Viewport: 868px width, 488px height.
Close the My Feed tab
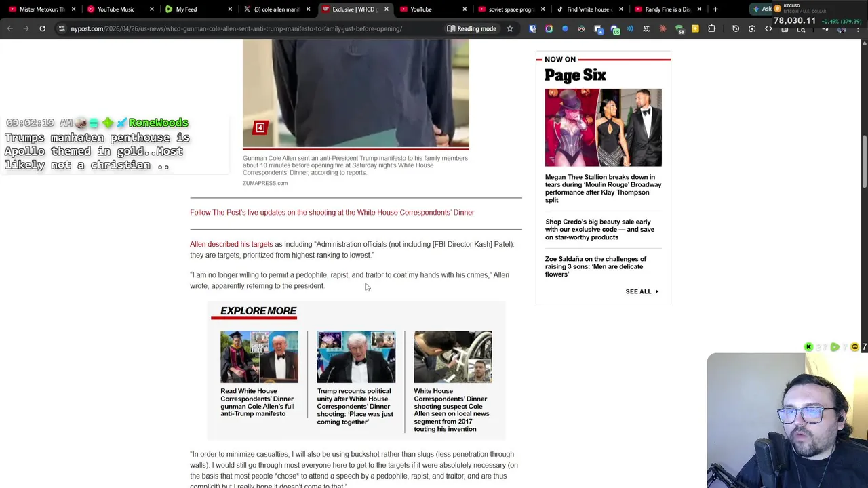point(230,9)
